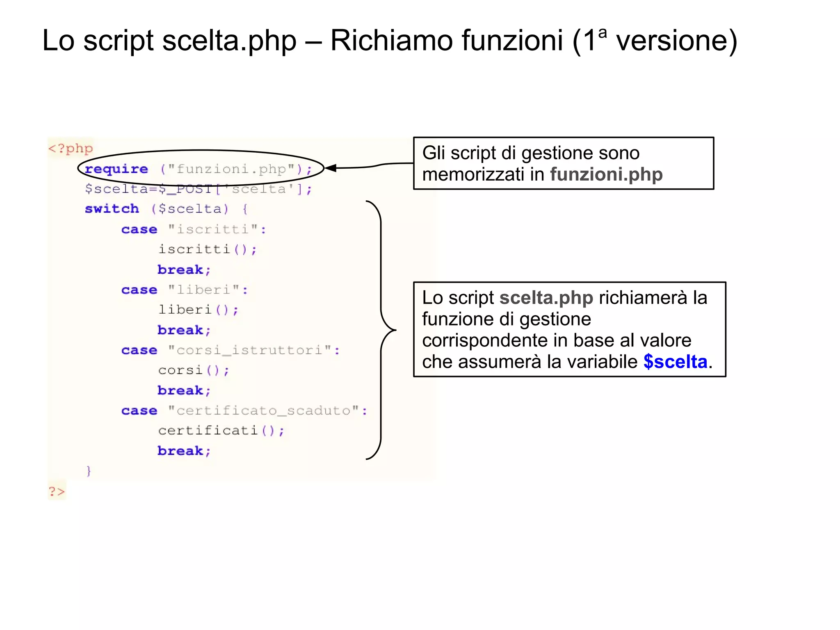840x630 pixels.
Task: Click the 'break;' right below 'liberi();'
Action: (184, 330)
